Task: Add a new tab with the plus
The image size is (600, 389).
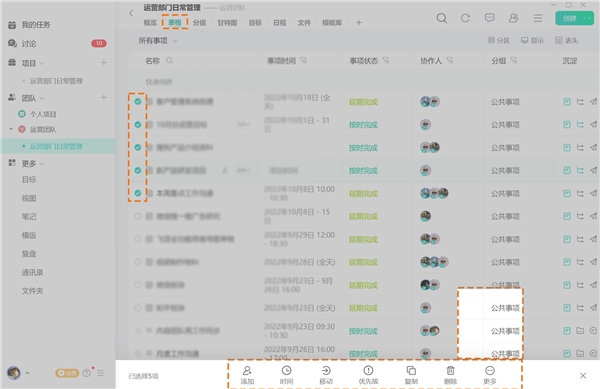Action: [359, 23]
